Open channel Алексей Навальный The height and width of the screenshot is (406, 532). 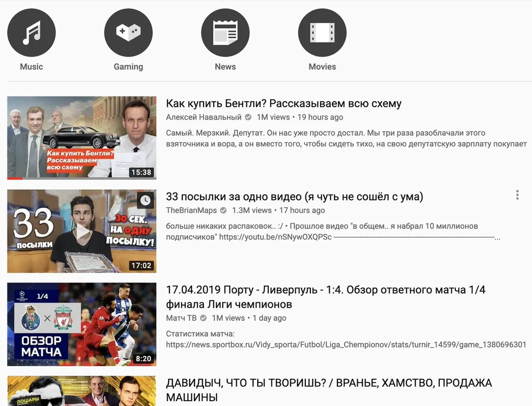(x=203, y=117)
